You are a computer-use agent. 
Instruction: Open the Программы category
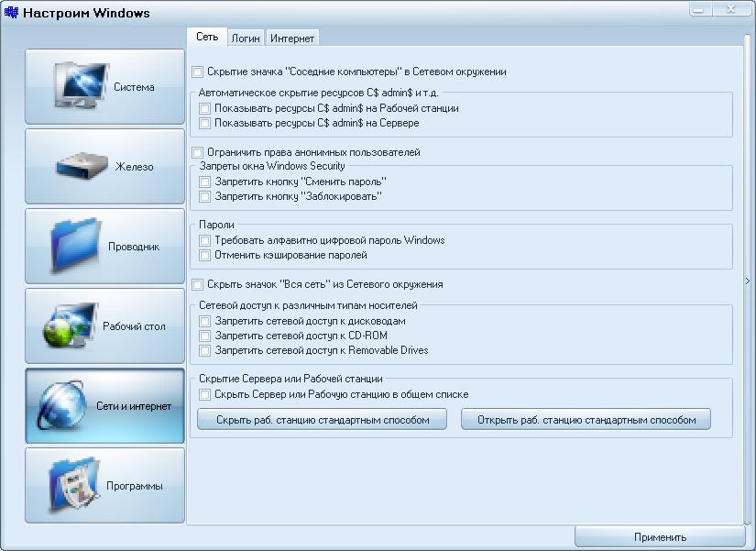click(104, 485)
